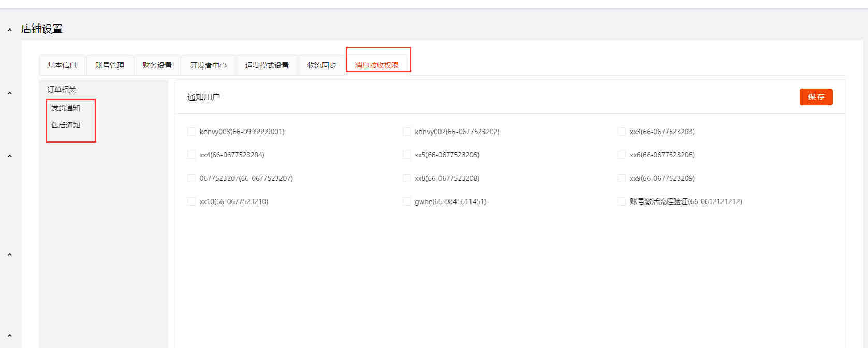Check the xx10(66-0677523210) user box

click(192, 201)
